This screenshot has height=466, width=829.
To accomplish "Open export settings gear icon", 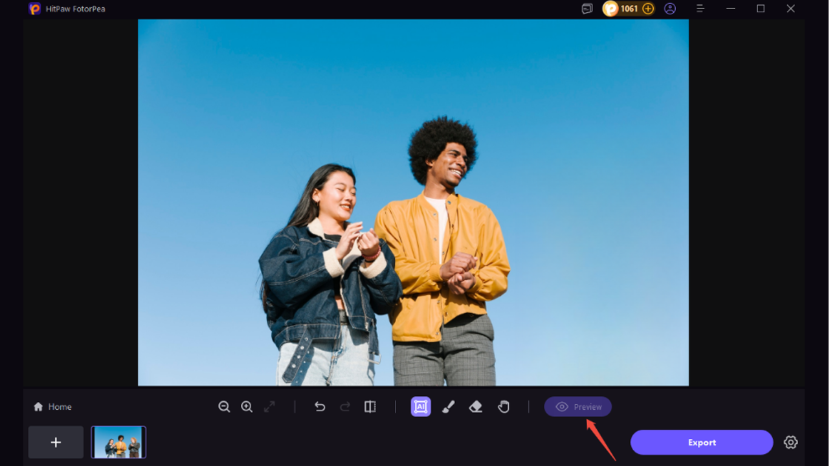I will pyautogui.click(x=790, y=442).
